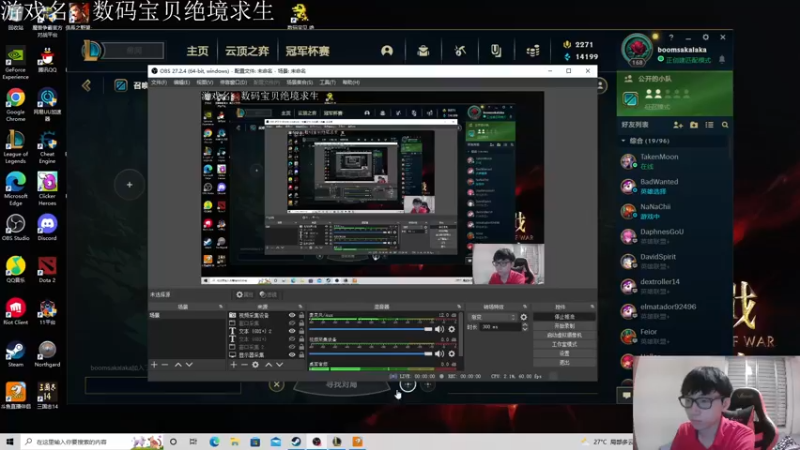This screenshot has height=450, width=800.
Task: Toggle visibility of second source row
Action: 292,323
